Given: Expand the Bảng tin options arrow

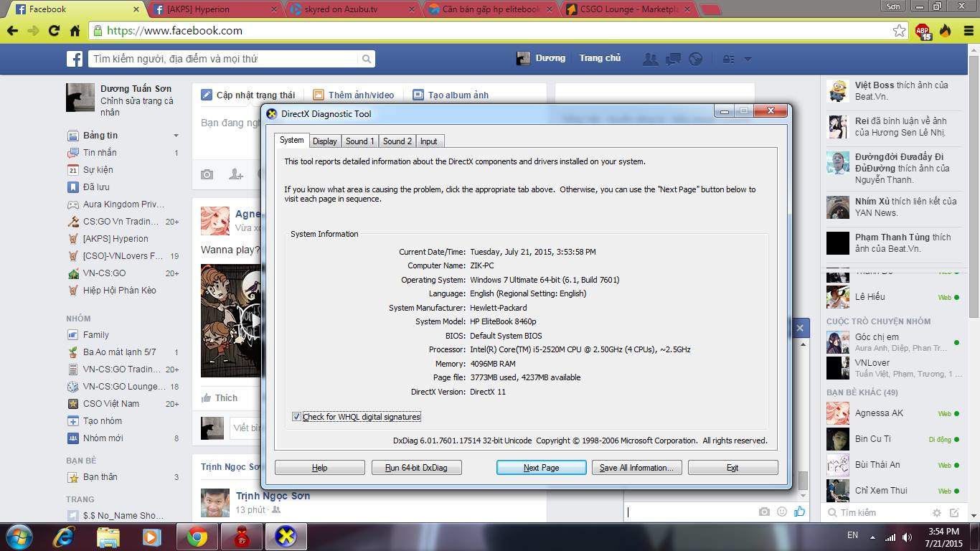Looking at the screenshot, I should 176,136.
